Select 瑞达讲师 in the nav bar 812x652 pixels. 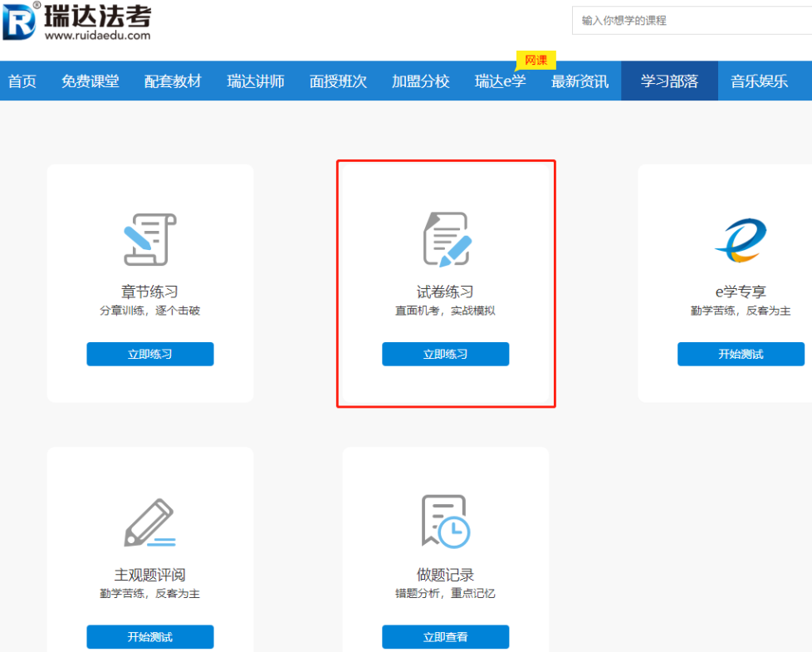[x=255, y=81]
